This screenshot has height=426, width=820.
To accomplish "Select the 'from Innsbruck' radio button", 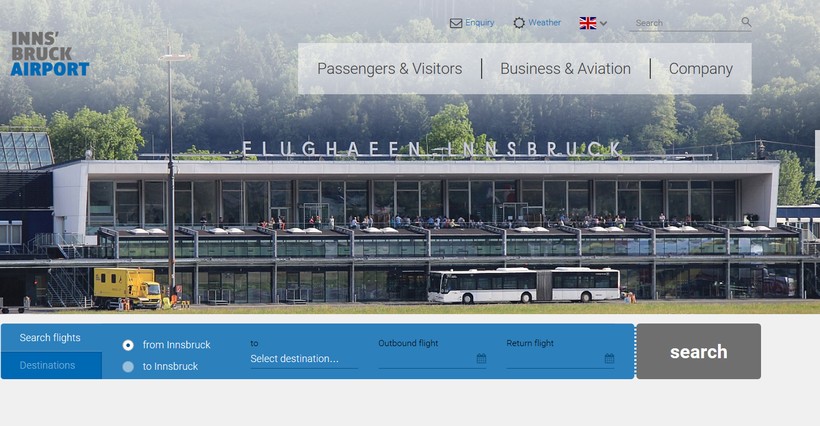I will 128,345.
